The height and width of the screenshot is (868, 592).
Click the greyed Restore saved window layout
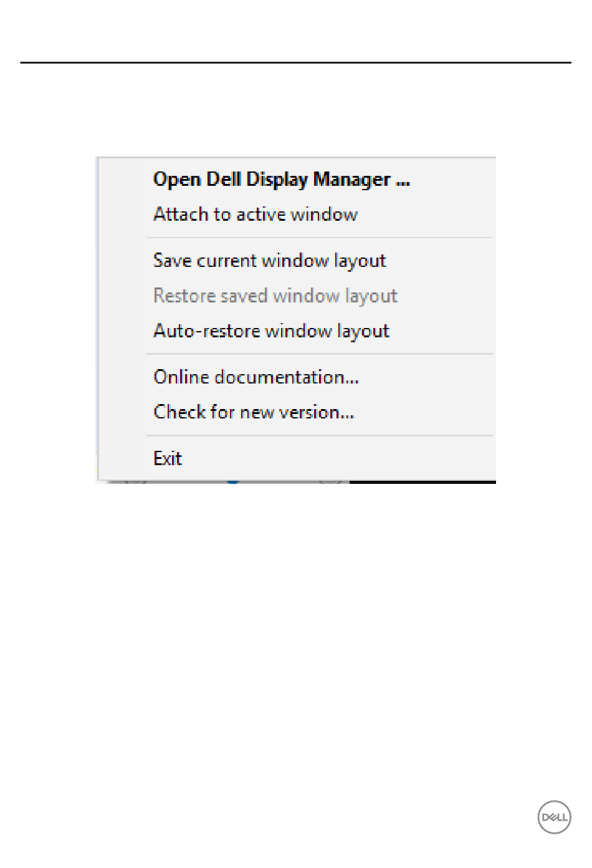(x=275, y=296)
